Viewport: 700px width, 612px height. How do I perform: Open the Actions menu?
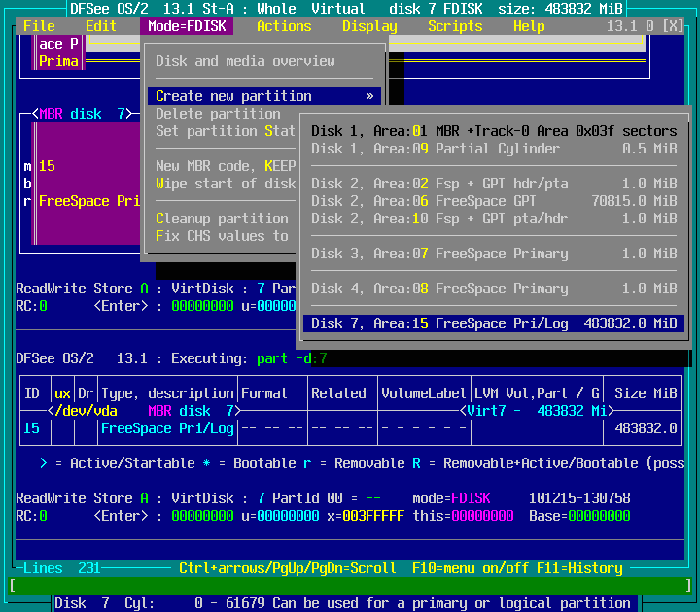pos(284,26)
